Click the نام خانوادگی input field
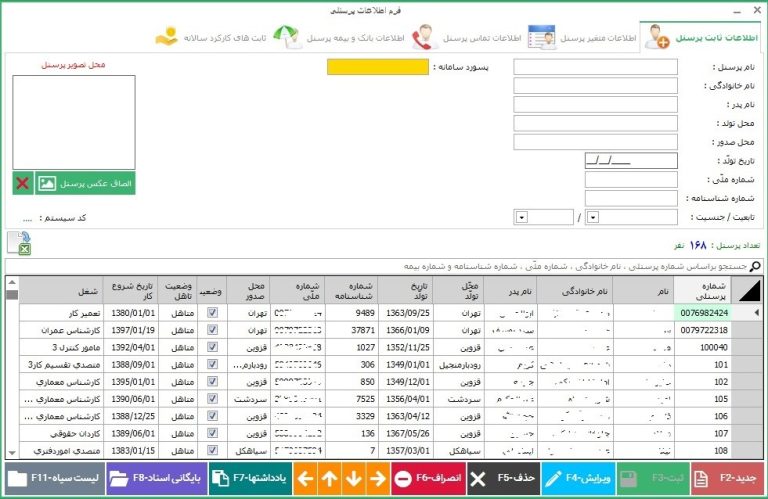The height and width of the screenshot is (499, 768). (x=595, y=86)
